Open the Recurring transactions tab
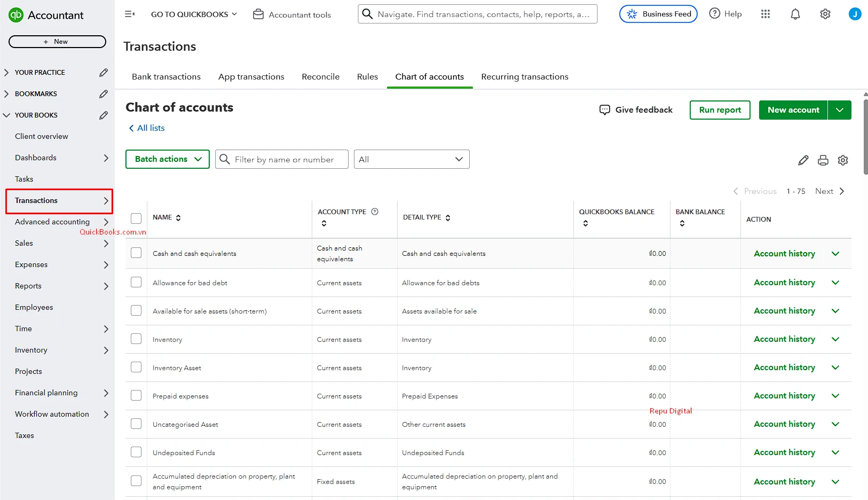The height and width of the screenshot is (500, 868). 525,76
